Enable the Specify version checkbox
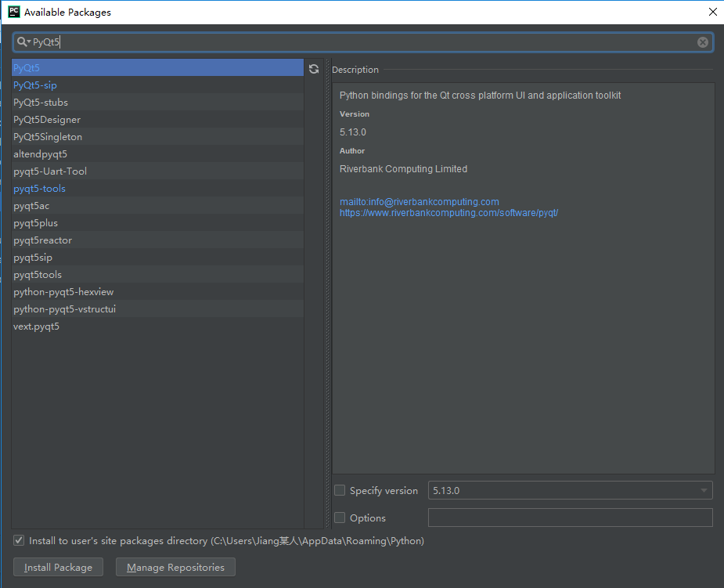This screenshot has height=588, width=724. [x=340, y=490]
